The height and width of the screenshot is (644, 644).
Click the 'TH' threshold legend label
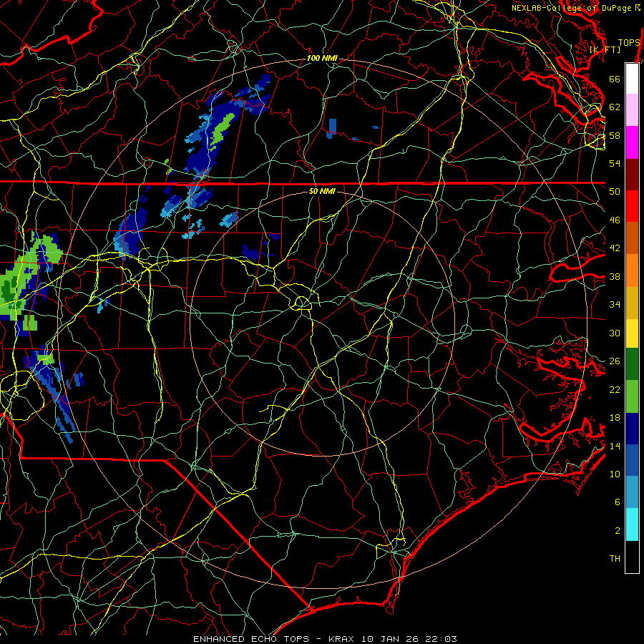point(615,559)
